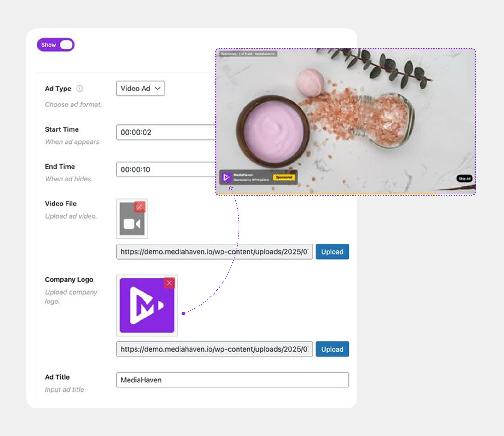Click the MediaHaven title in ad overlay

coord(243,175)
